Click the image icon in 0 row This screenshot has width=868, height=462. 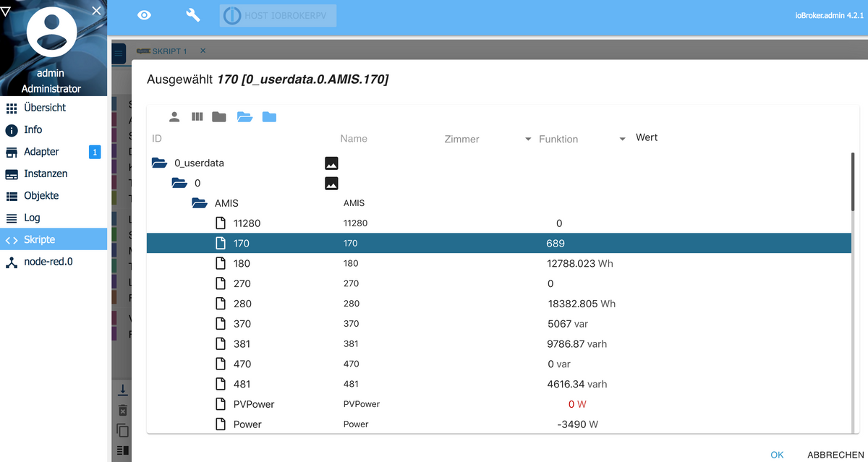coord(331,184)
